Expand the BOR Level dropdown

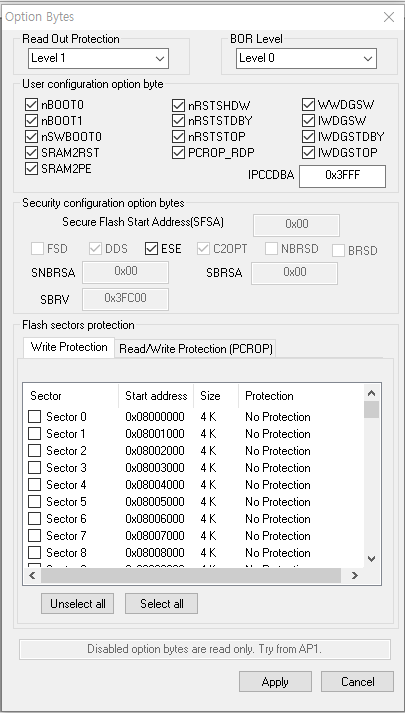pos(306,59)
